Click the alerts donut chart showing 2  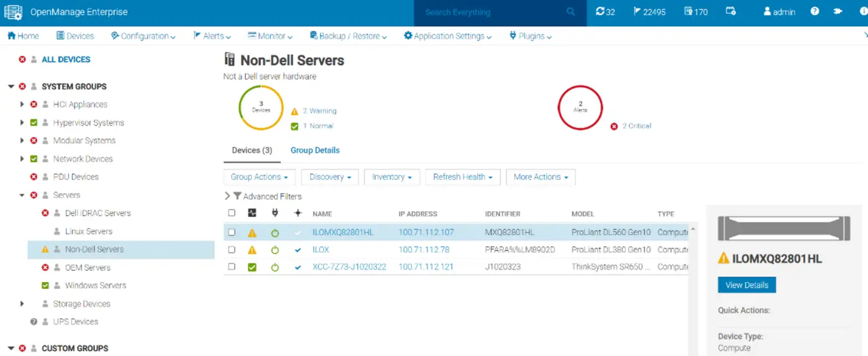click(x=580, y=107)
